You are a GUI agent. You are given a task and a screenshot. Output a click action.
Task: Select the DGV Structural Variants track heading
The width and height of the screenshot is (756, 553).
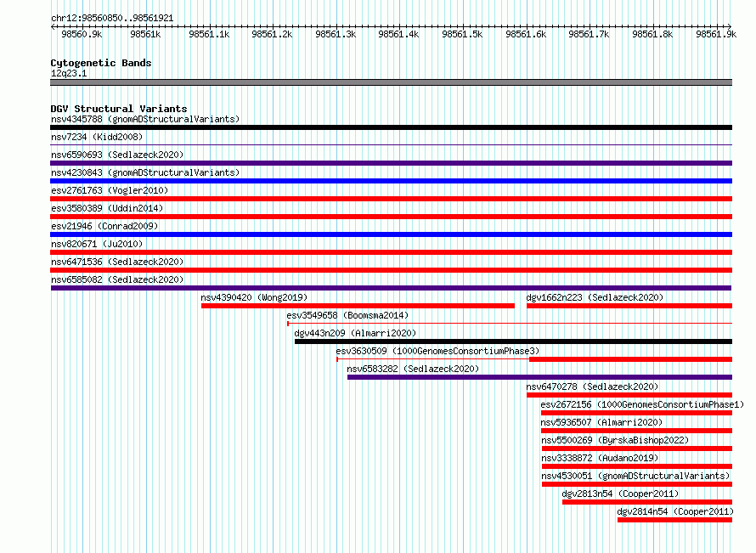(x=119, y=109)
